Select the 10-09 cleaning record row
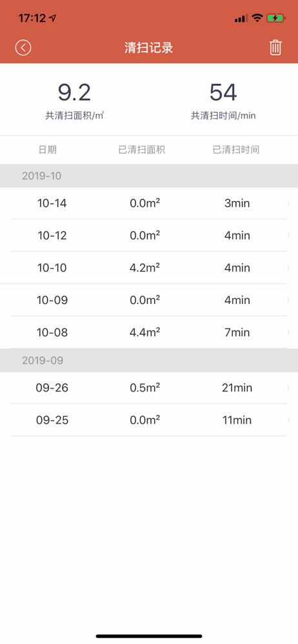Viewport: 298px width, 644px height. tap(149, 300)
